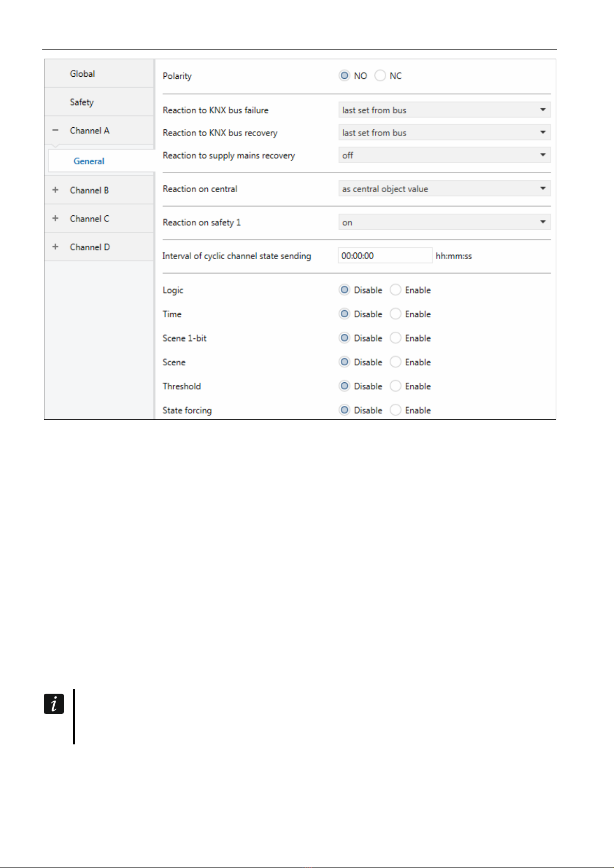Image resolution: width=614 pixels, height=868 pixels.
Task: Set State forcing to Enable
Action: (x=395, y=410)
